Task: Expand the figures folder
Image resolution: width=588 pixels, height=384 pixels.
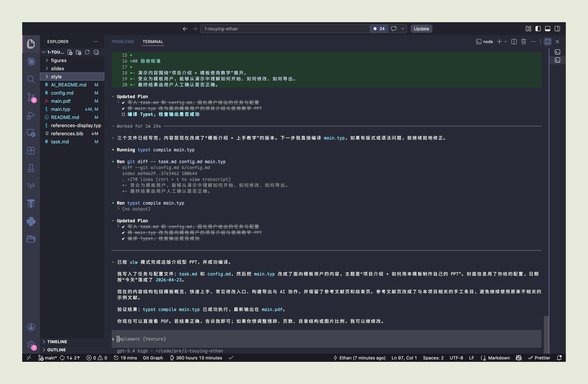Action: 59,60
